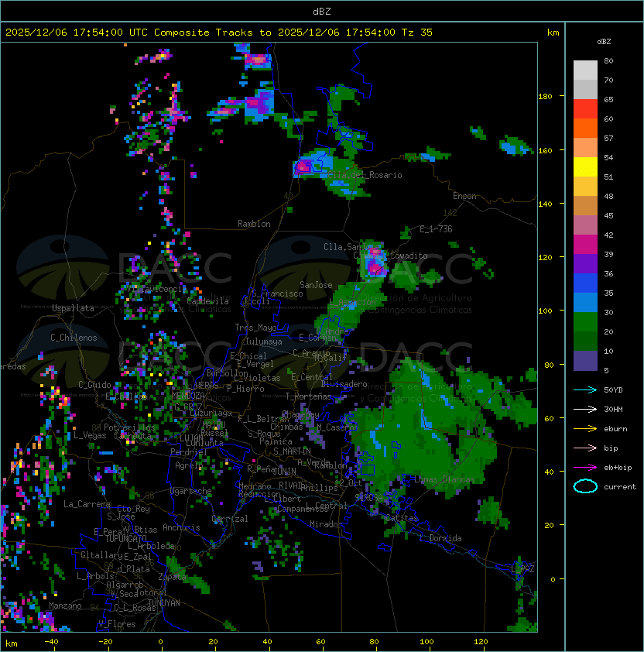This screenshot has width=644, height=652.
Task: Click the current legend label
Action: (620, 487)
